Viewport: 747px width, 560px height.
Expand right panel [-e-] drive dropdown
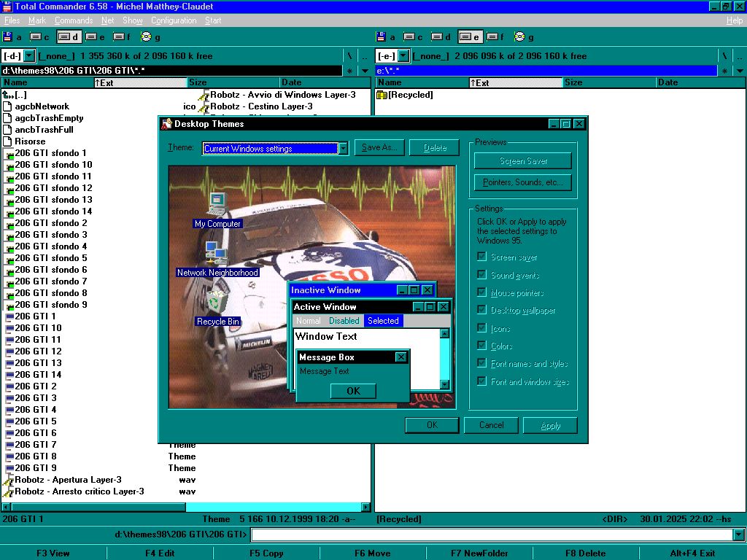pos(403,55)
